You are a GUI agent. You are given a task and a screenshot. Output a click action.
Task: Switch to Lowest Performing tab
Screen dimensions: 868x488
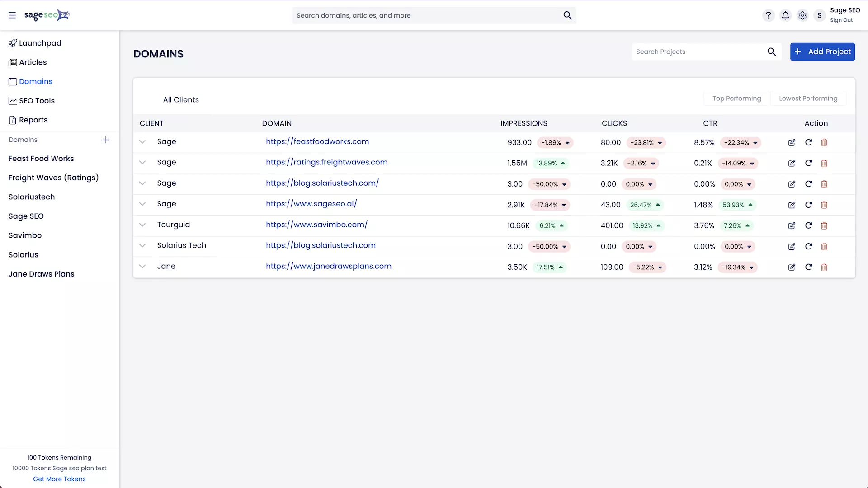[808, 99]
